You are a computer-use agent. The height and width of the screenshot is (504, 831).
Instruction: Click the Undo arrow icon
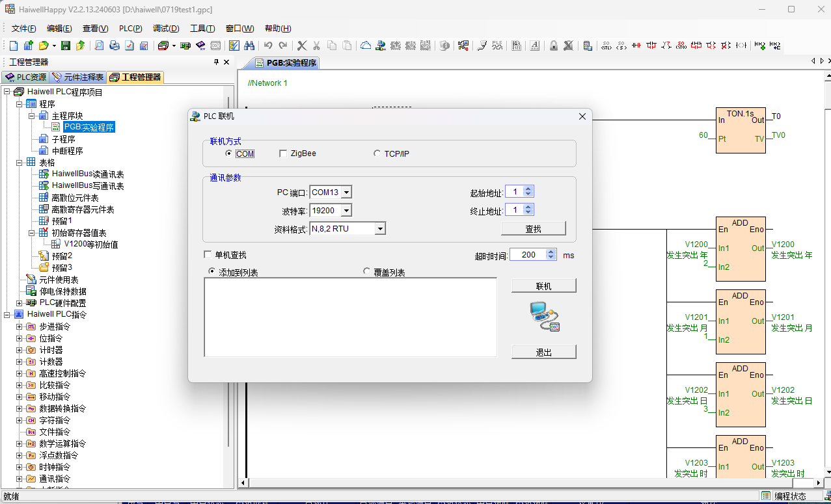pyautogui.click(x=268, y=46)
